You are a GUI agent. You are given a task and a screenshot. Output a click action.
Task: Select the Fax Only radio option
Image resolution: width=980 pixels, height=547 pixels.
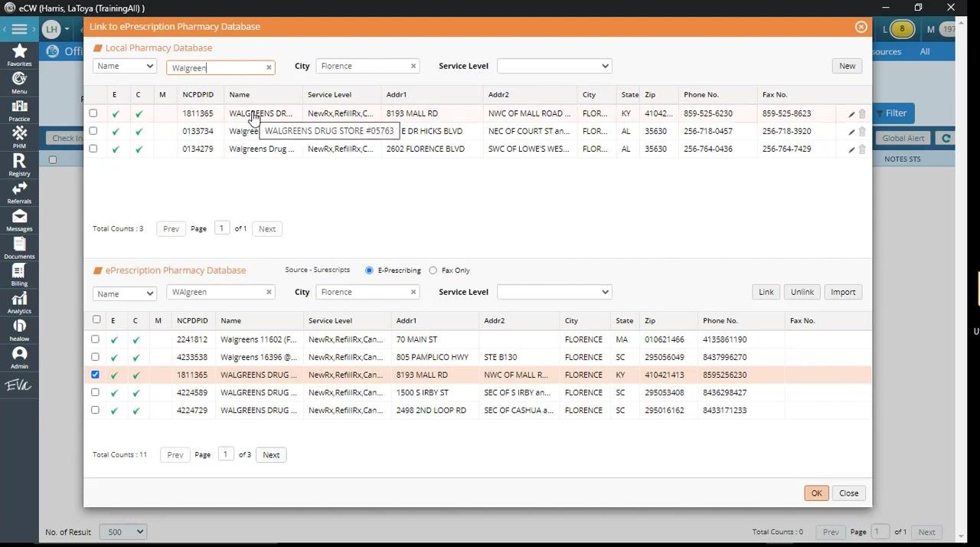pos(433,270)
